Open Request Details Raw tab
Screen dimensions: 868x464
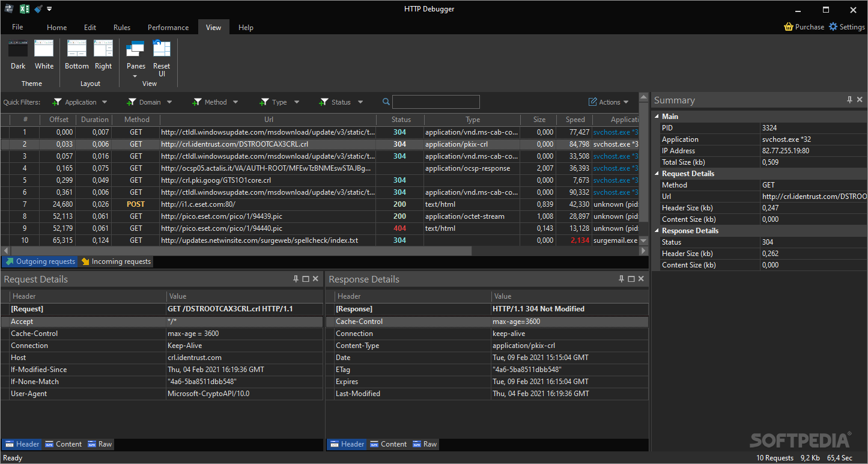[100, 444]
